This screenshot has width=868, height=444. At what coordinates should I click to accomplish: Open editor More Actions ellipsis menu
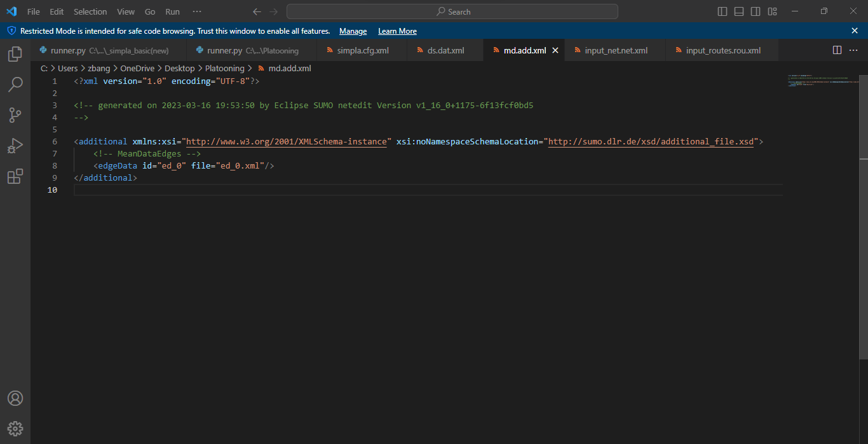(854, 50)
